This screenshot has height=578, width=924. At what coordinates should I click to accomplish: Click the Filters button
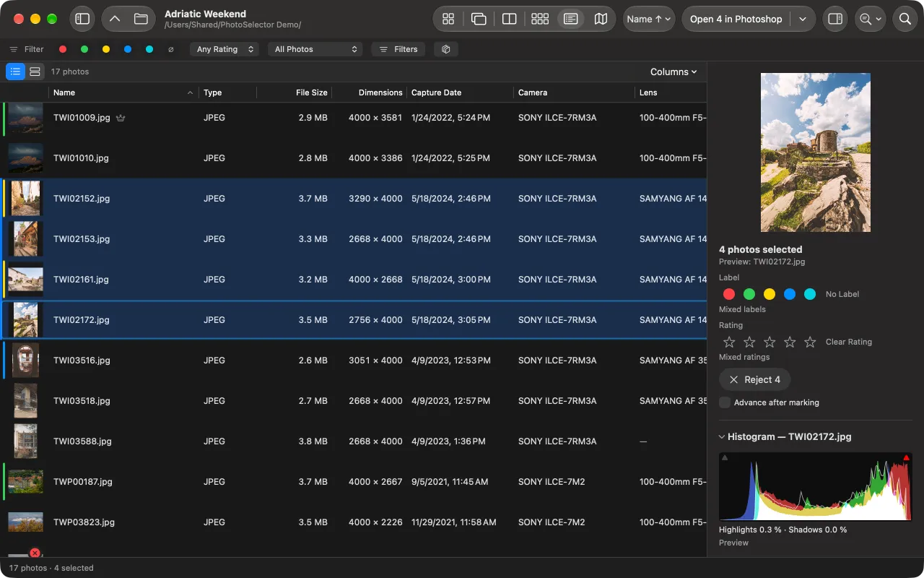(398, 49)
